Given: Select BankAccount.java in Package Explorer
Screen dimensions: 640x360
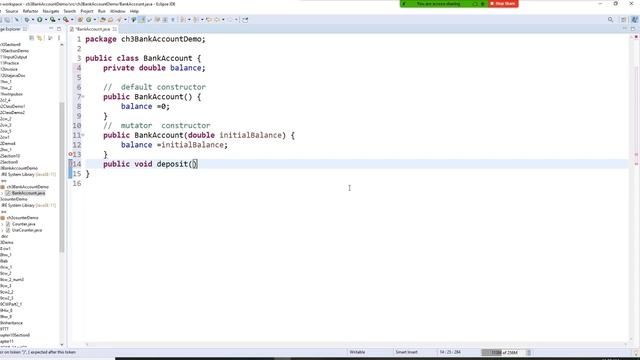Looking at the screenshot, I should (29, 193).
